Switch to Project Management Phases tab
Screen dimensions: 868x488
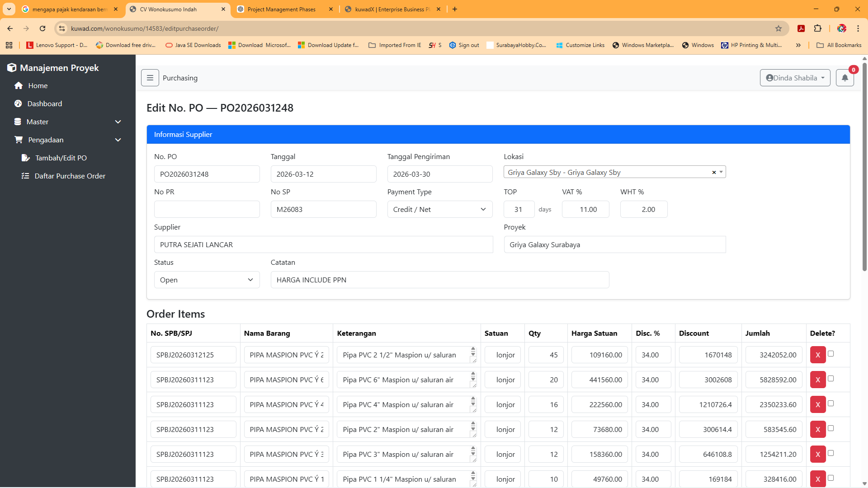point(281,9)
